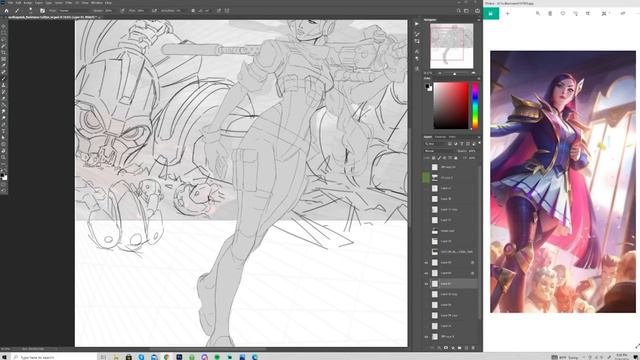
Task: Select the Zoom tool in Photoshop toolbar
Action: [4, 157]
